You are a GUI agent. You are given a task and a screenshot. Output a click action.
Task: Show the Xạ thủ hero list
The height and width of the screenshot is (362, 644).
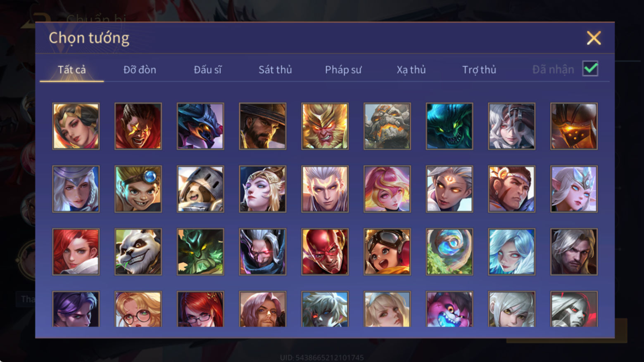click(x=411, y=70)
